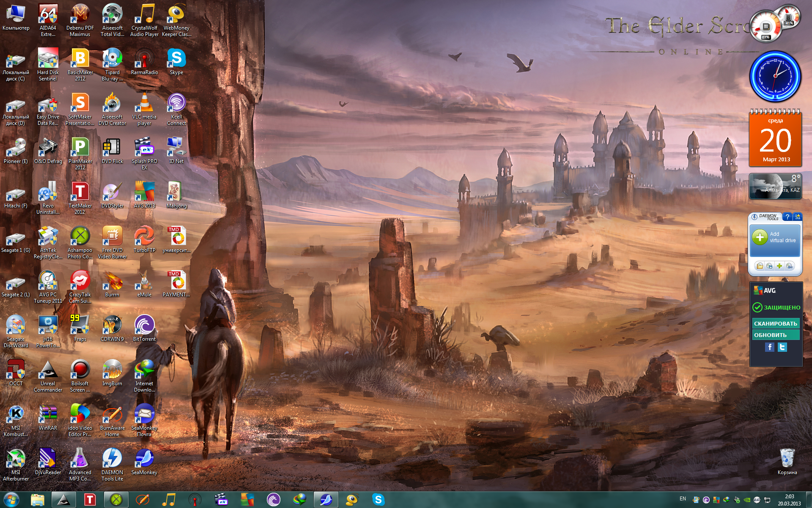The height and width of the screenshot is (508, 812).
Task: Open the DAEMON Tools gadget help tab
Action: tap(787, 217)
